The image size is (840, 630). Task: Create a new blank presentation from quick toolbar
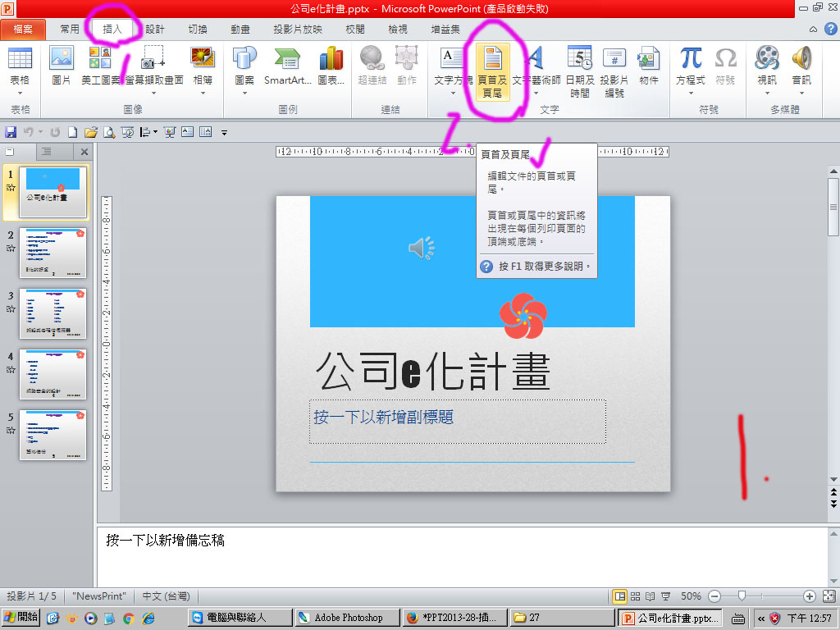click(x=72, y=132)
